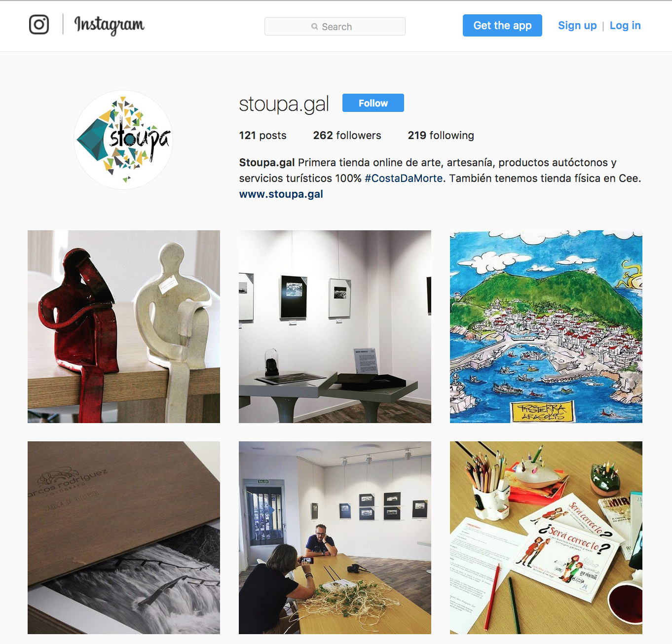672x644 pixels.
Task: Focus the Search input field
Action: click(335, 27)
